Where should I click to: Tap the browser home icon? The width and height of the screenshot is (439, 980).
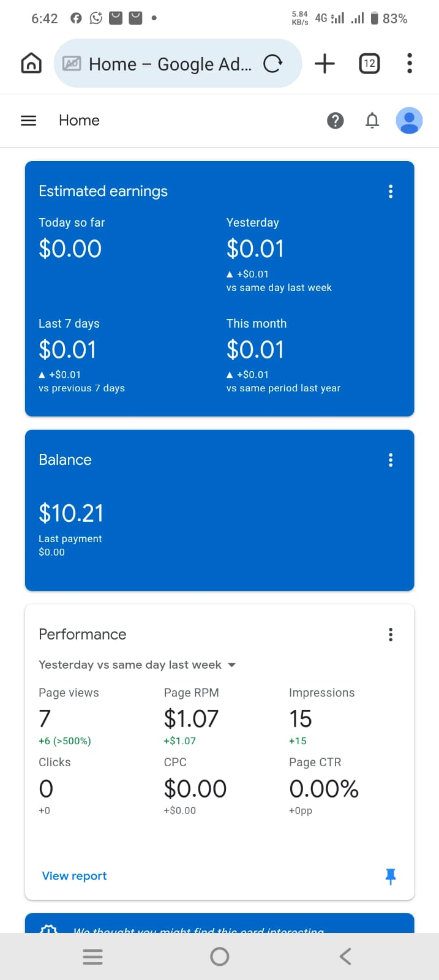click(31, 63)
